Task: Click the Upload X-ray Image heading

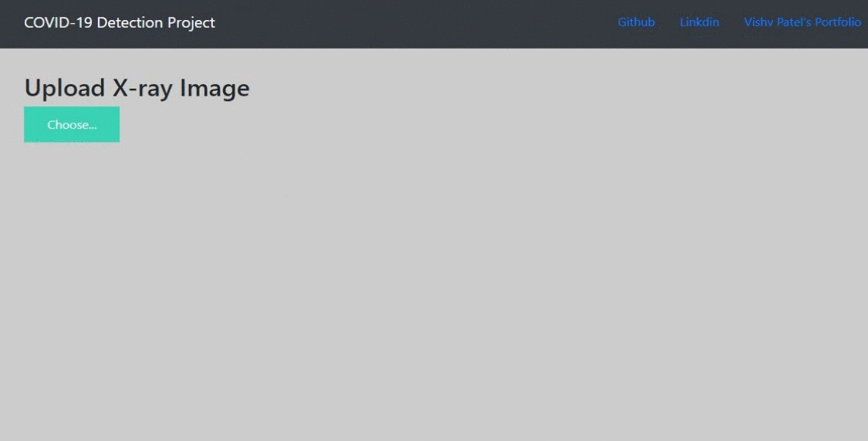Action: click(x=137, y=88)
